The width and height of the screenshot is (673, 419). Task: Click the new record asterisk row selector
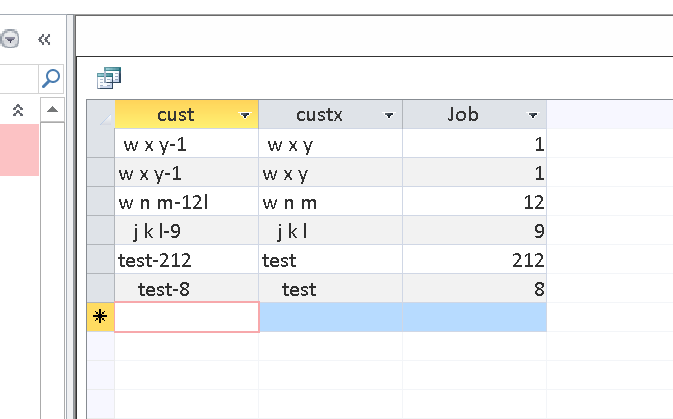pyautogui.click(x=101, y=317)
